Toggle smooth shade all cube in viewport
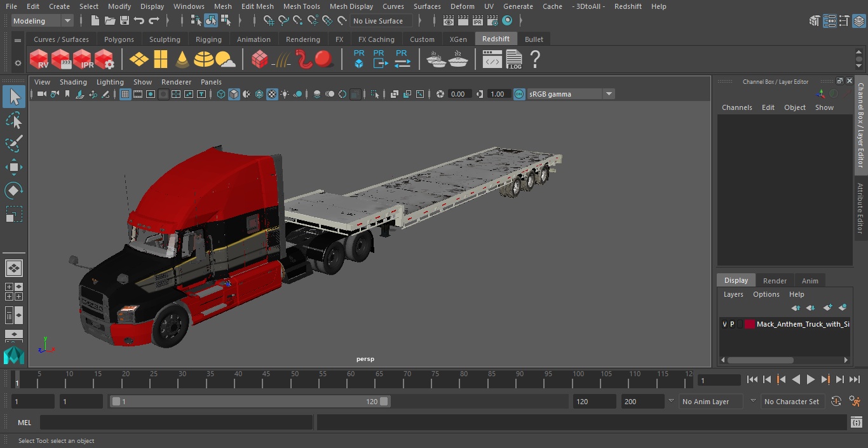Screen dimensions: 868x448 (234, 94)
